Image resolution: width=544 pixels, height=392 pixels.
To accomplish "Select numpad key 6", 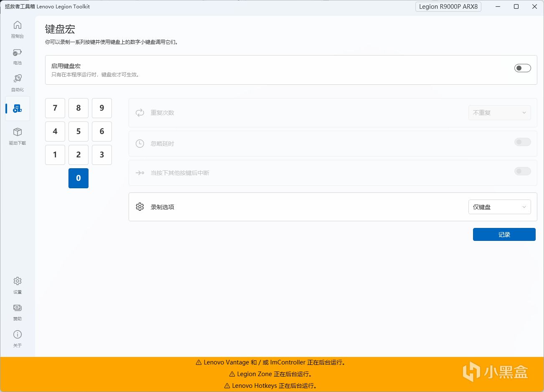I will tap(102, 132).
